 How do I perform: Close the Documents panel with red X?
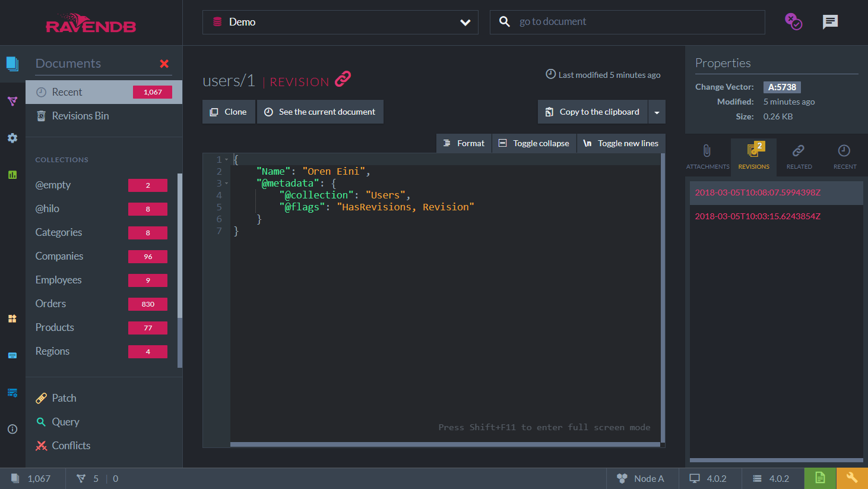(x=164, y=64)
